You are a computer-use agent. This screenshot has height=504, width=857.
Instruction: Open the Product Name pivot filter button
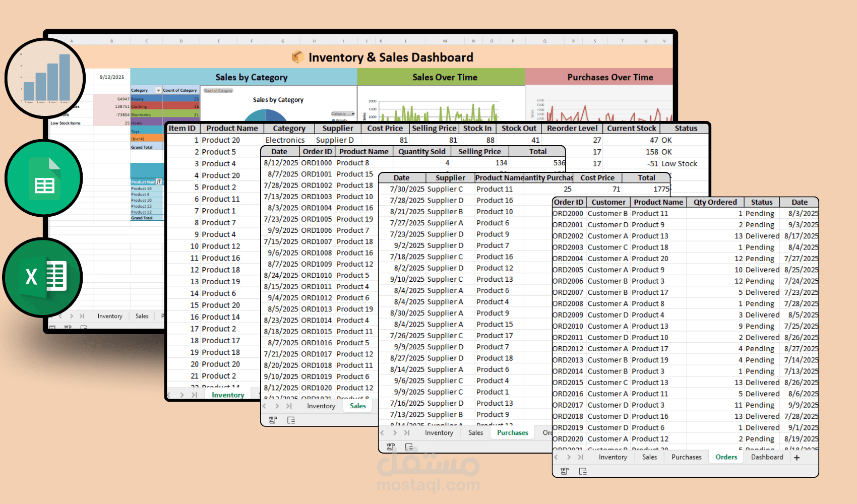pos(159,182)
